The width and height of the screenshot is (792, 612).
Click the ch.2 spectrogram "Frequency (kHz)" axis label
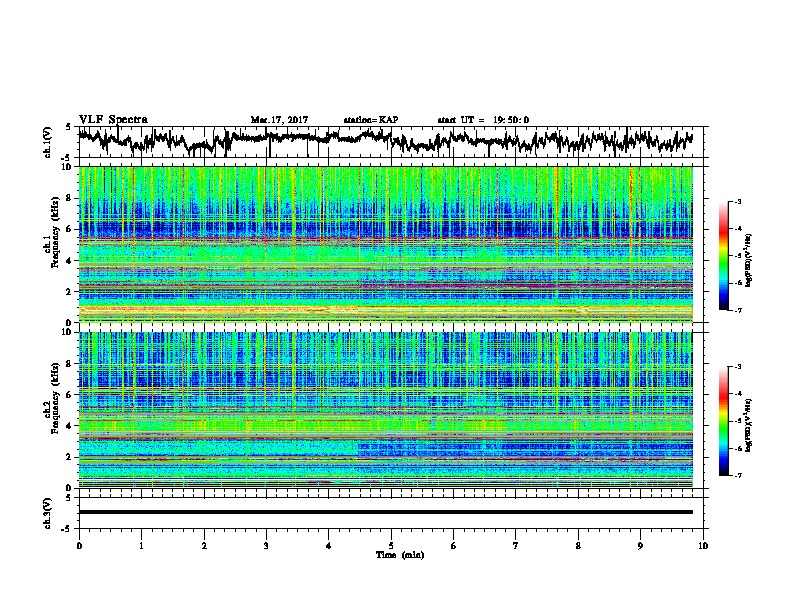pos(56,398)
